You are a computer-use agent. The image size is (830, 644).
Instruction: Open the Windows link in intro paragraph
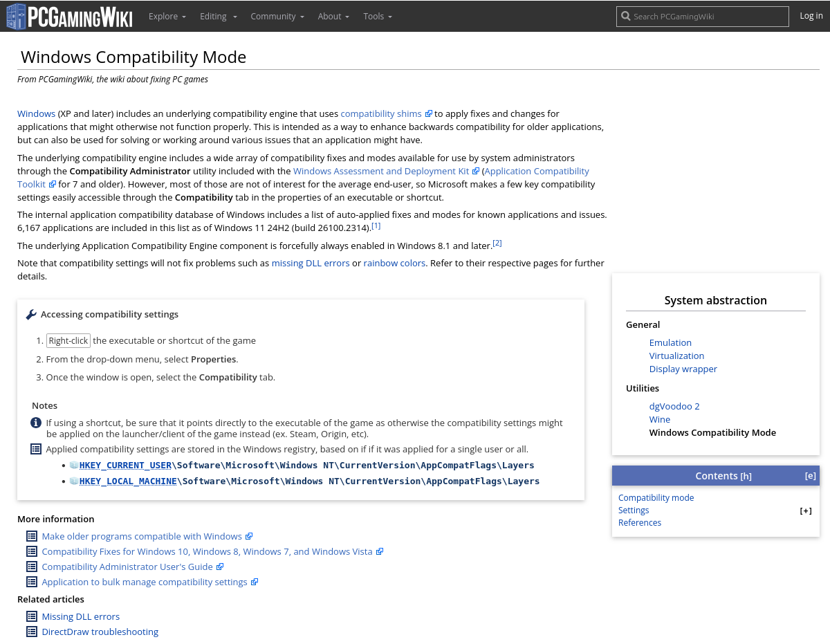36,113
